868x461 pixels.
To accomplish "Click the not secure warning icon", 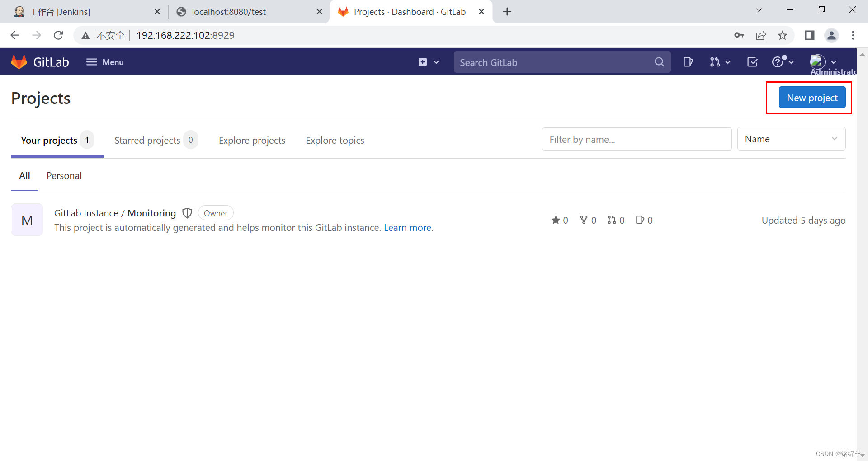I will tap(85, 36).
